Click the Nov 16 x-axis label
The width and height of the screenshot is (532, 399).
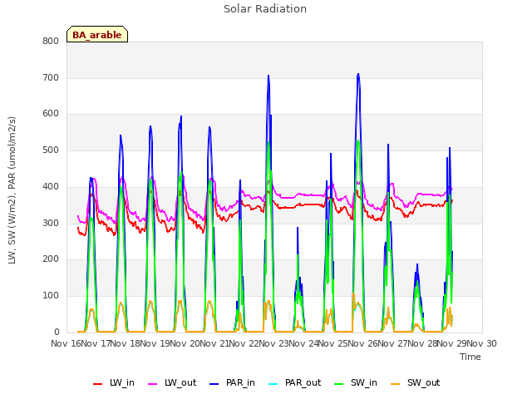pos(66,343)
